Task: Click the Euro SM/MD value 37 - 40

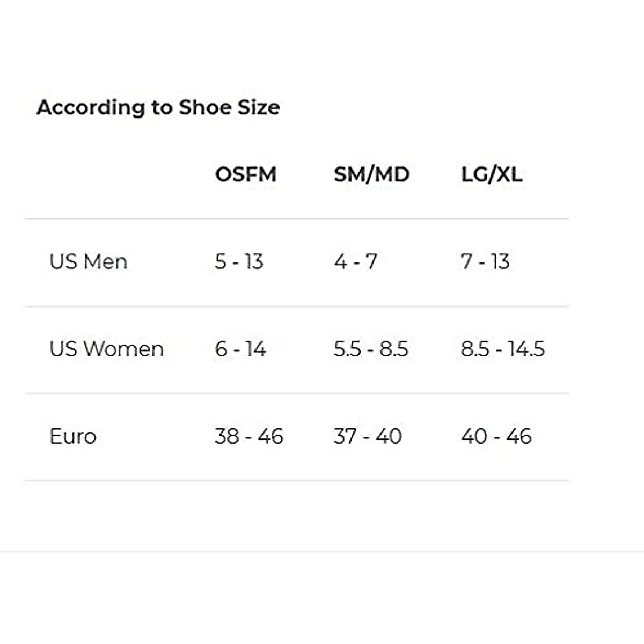Action: 368,436
